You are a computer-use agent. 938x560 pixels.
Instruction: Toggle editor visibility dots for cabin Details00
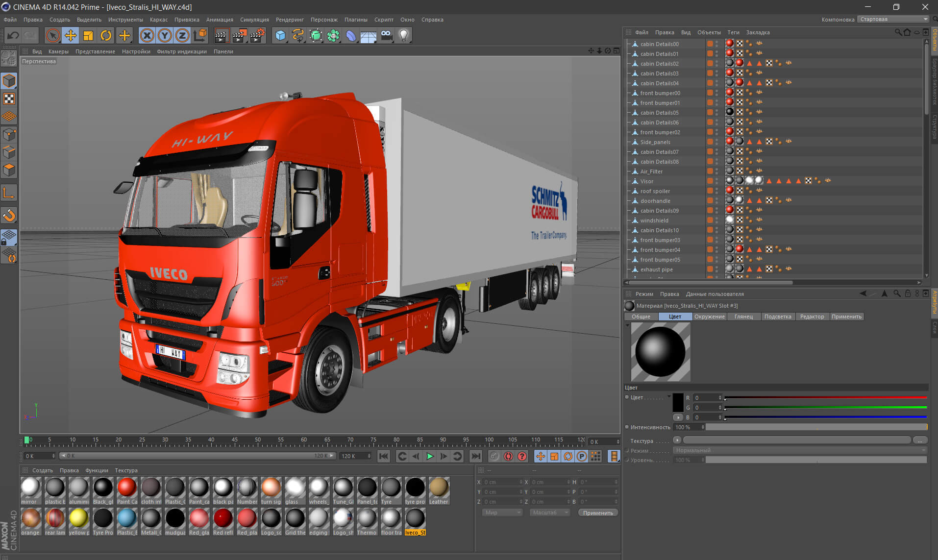tap(716, 44)
